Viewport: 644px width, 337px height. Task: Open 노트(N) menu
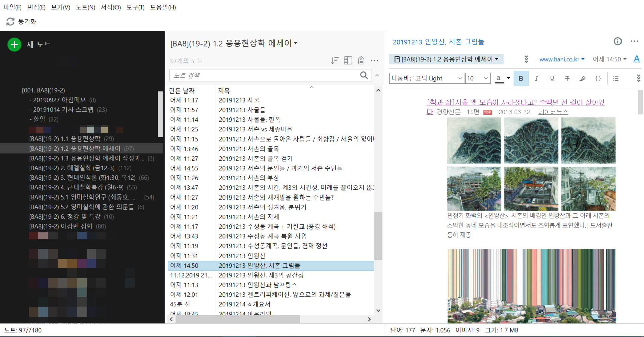click(85, 7)
